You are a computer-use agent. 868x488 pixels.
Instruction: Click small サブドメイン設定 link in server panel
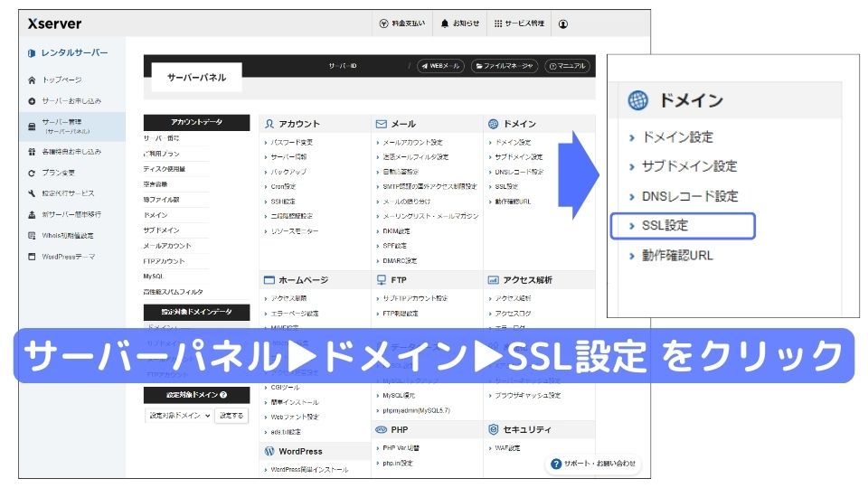click(x=519, y=157)
